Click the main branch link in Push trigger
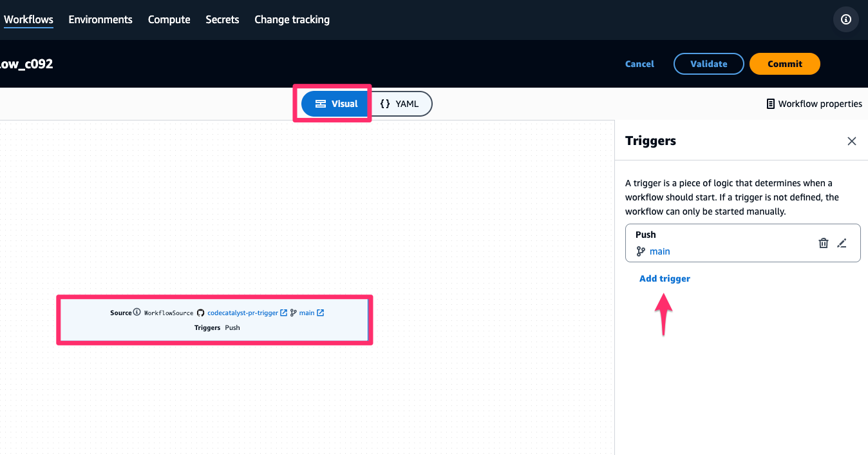The height and width of the screenshot is (455, 868). [x=659, y=251]
